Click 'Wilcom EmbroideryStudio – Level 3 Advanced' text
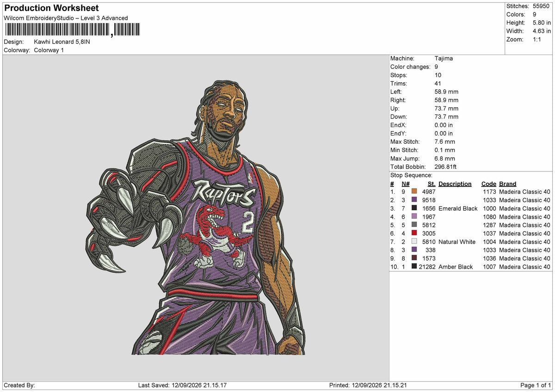The image size is (555, 392). point(66,18)
